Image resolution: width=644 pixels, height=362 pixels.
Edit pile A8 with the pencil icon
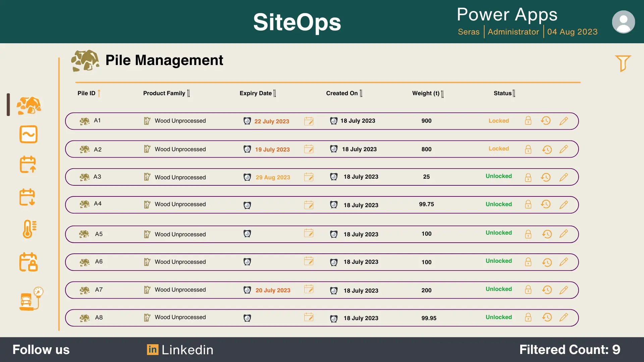[x=564, y=317]
